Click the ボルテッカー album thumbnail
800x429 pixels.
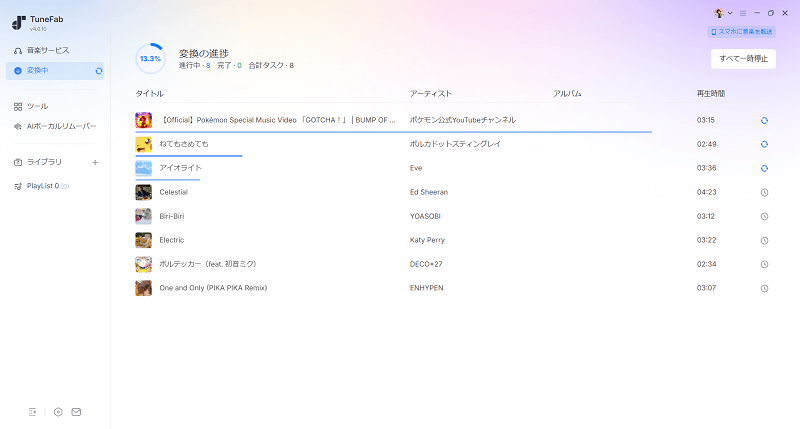tap(143, 264)
